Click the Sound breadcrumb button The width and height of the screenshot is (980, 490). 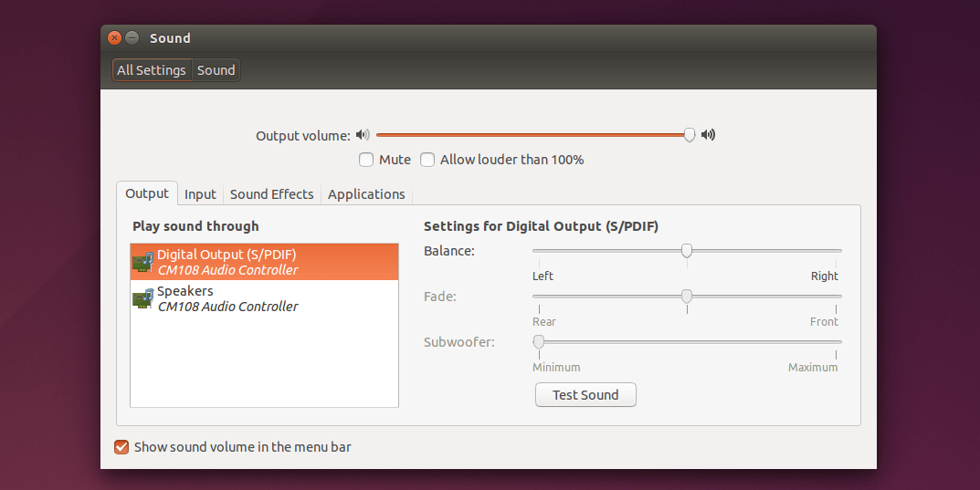point(216,70)
